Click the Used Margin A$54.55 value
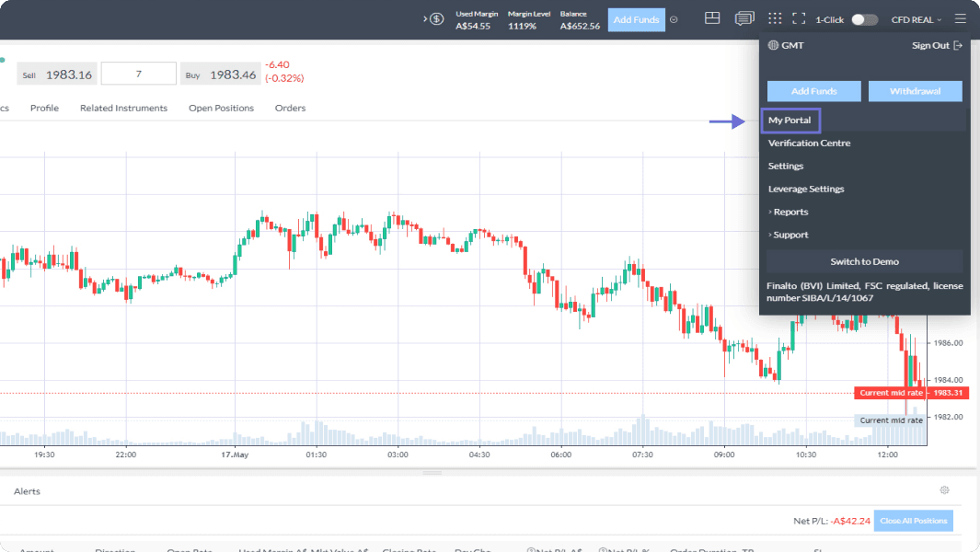 pyautogui.click(x=473, y=27)
